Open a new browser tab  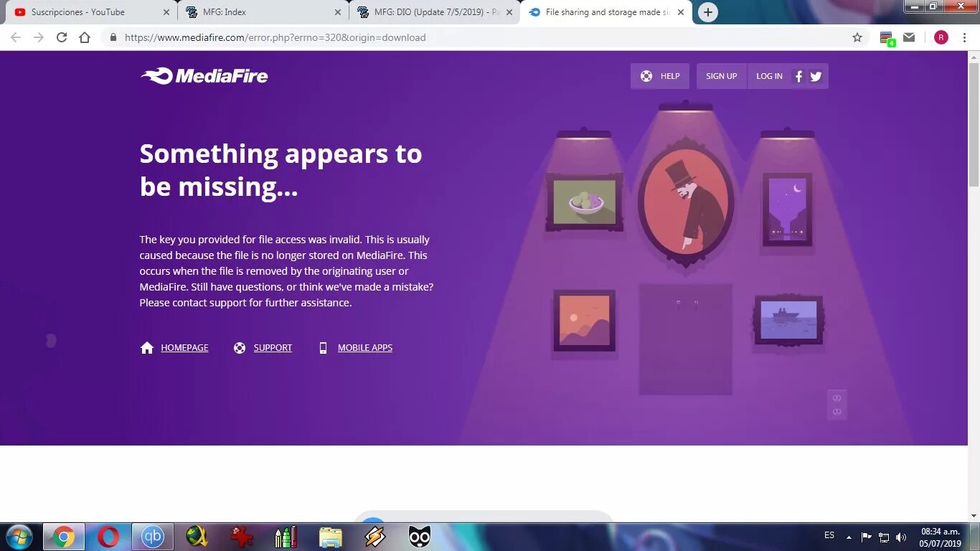(707, 12)
